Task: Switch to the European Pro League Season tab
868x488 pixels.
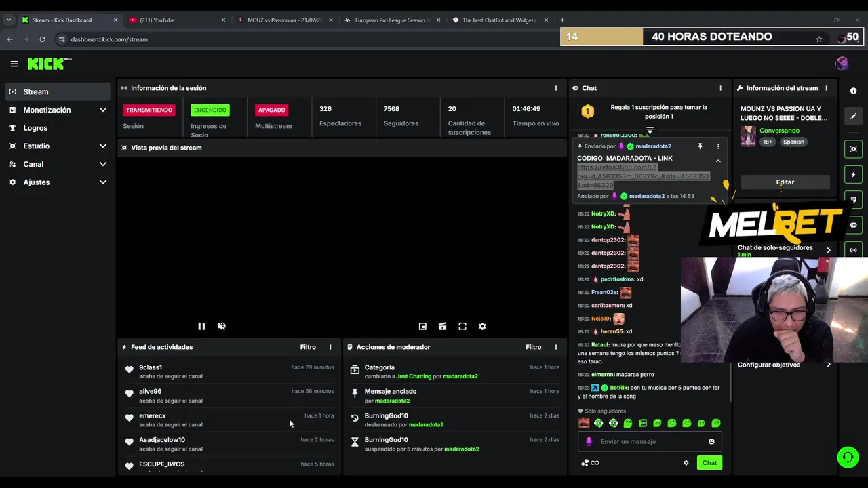Action: (x=393, y=20)
